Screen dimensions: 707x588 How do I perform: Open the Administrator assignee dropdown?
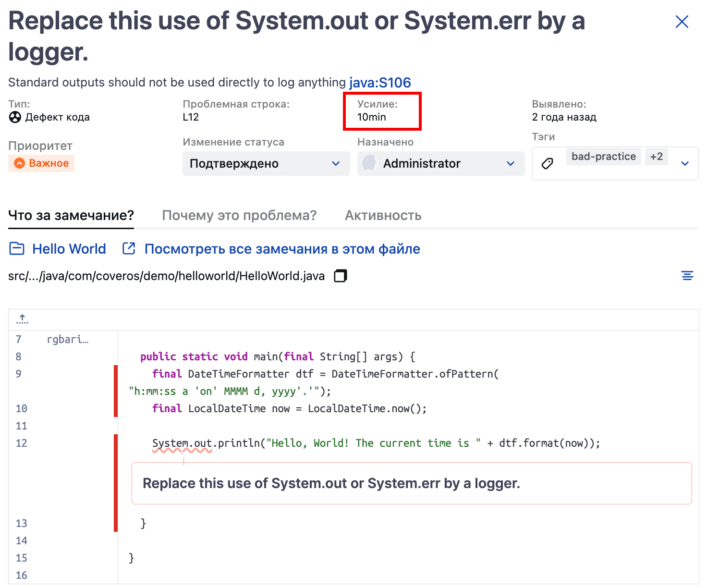click(440, 164)
